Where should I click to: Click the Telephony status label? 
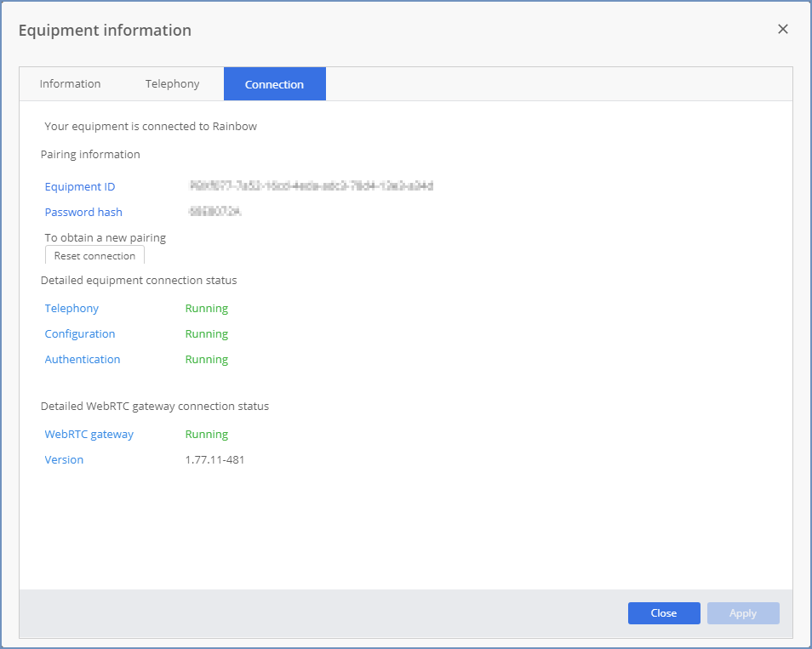click(71, 309)
